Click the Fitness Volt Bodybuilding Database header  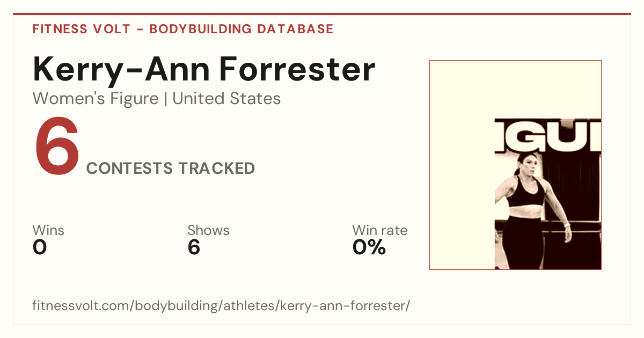pyautogui.click(x=183, y=29)
